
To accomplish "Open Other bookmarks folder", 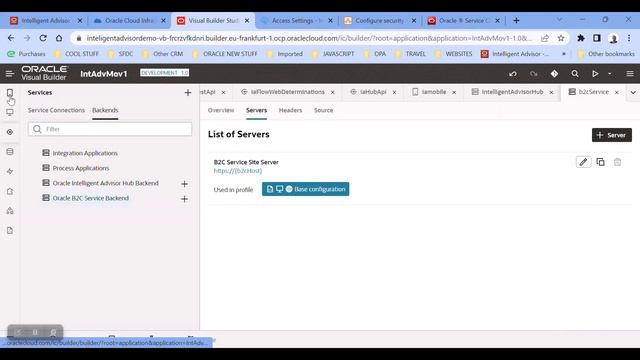I will pos(606,54).
